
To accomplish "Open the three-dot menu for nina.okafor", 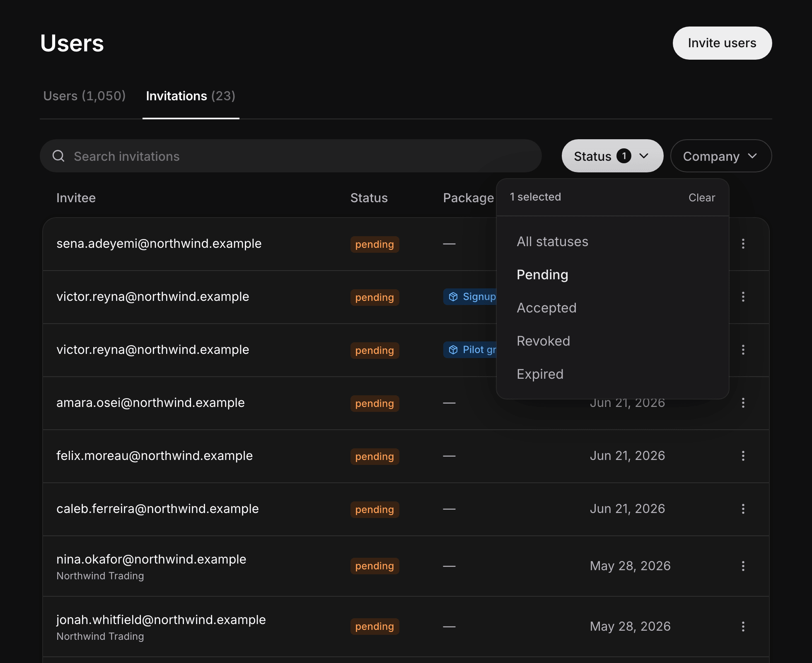I will pos(743,566).
